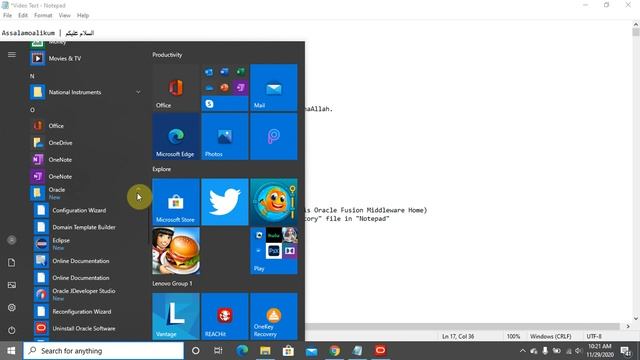This screenshot has height=360, width=640.
Task: Open the Play folder tile
Action: [x=274, y=251]
